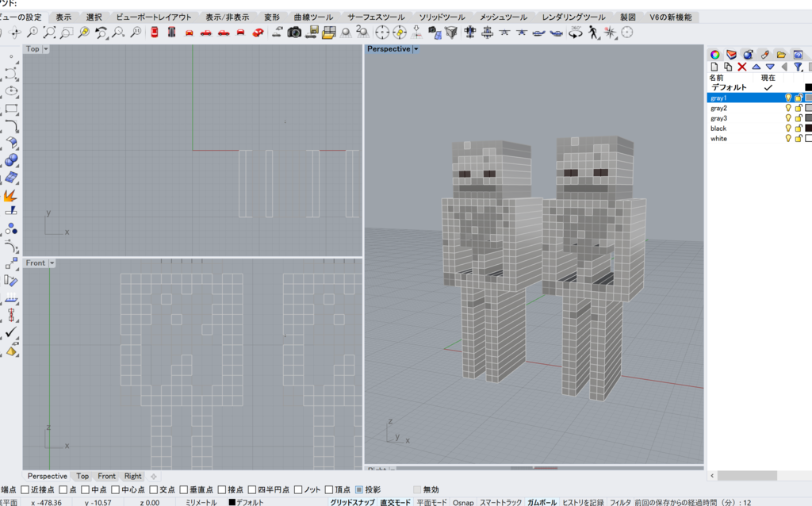This screenshot has height=506, width=812.
Task: Toggle グリッドスナップ in status bar
Action: click(352, 502)
